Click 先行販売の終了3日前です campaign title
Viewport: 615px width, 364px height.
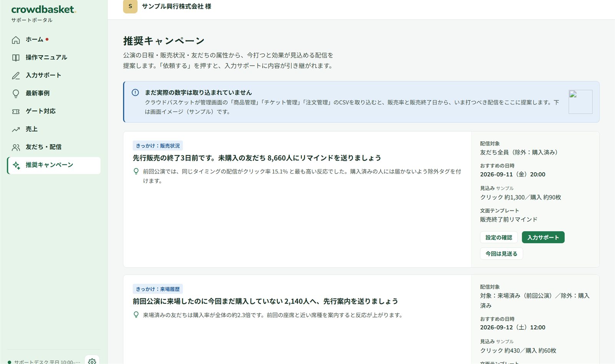point(257,158)
